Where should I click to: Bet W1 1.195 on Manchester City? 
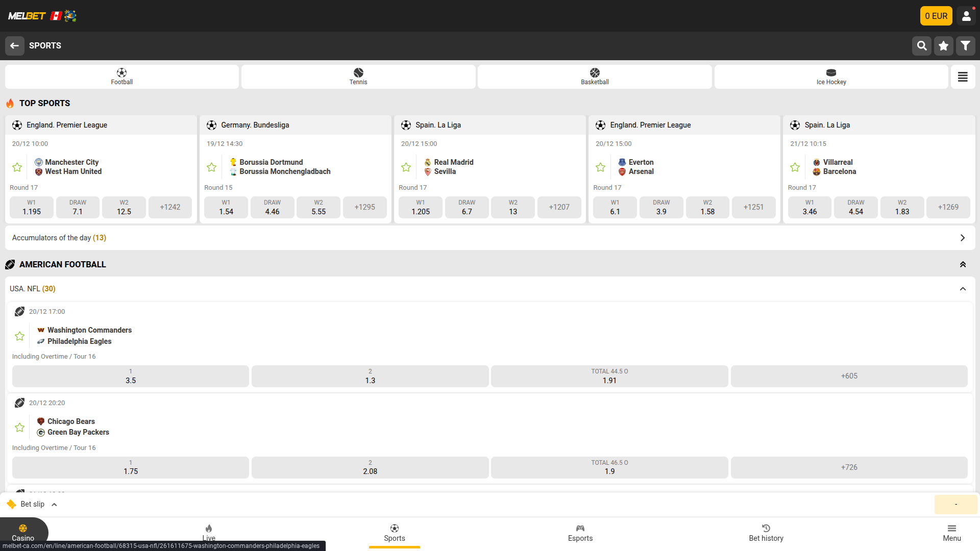[32, 207]
